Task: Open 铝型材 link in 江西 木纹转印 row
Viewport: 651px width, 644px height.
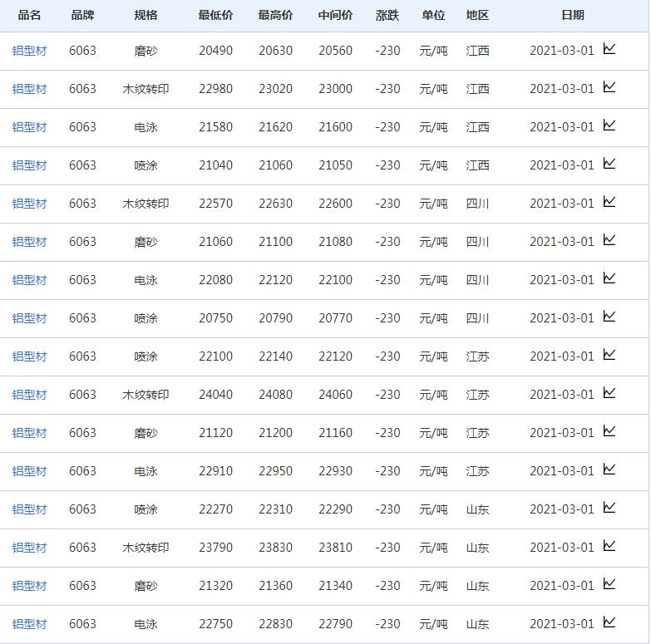Action: tap(29, 89)
